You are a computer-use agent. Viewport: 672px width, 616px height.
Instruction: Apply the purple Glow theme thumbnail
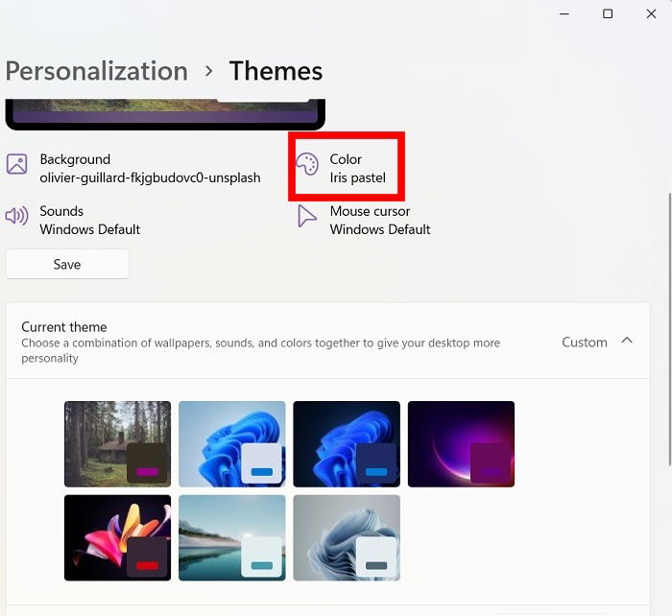(461, 444)
